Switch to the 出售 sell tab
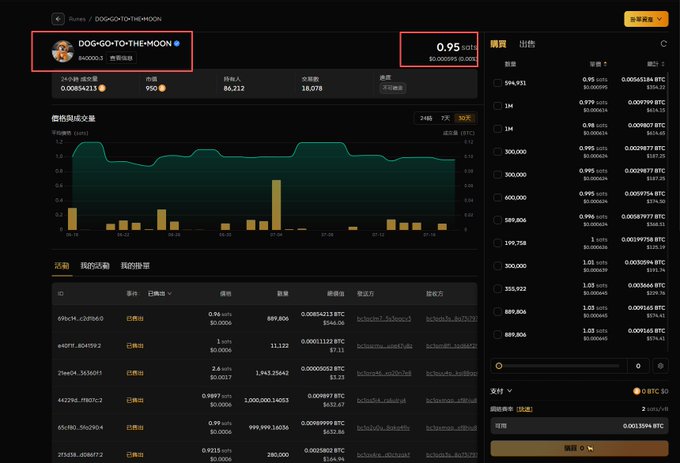 click(x=527, y=44)
